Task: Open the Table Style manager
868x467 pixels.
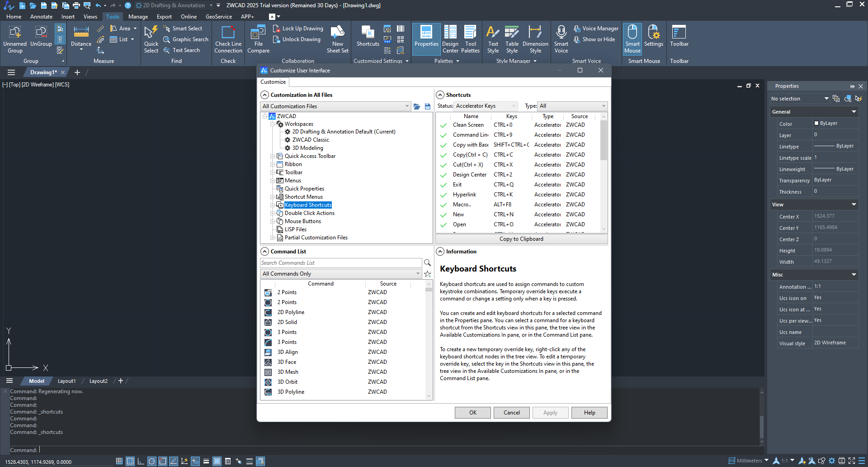Action: [x=512, y=39]
